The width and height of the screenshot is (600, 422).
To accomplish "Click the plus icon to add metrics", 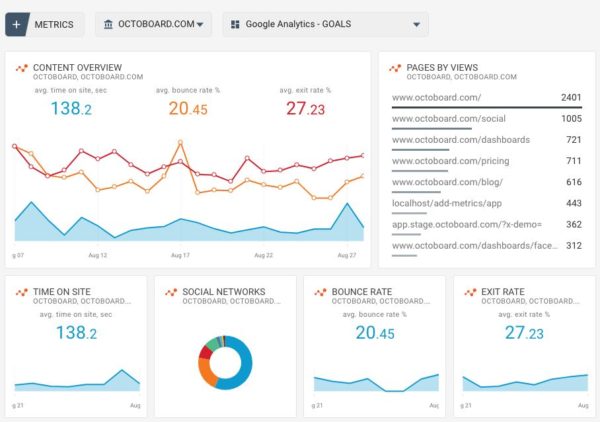I will [x=16, y=24].
